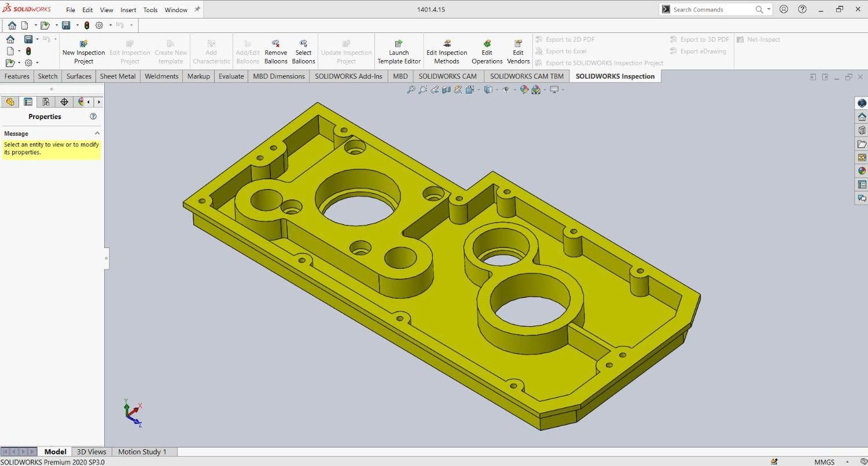This screenshot has width=868, height=466.
Task: Open the SOLIDWORKS Forum task pane tab
Action: coord(862,198)
